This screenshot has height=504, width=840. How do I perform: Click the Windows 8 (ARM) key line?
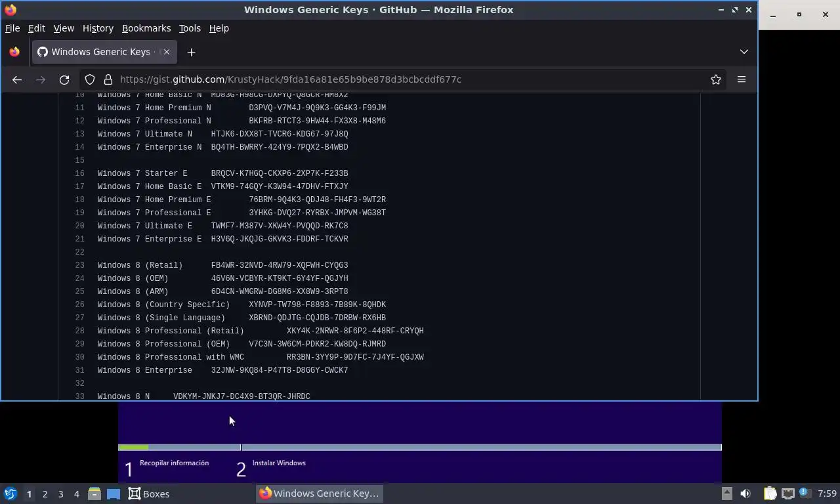pyautogui.click(x=223, y=291)
